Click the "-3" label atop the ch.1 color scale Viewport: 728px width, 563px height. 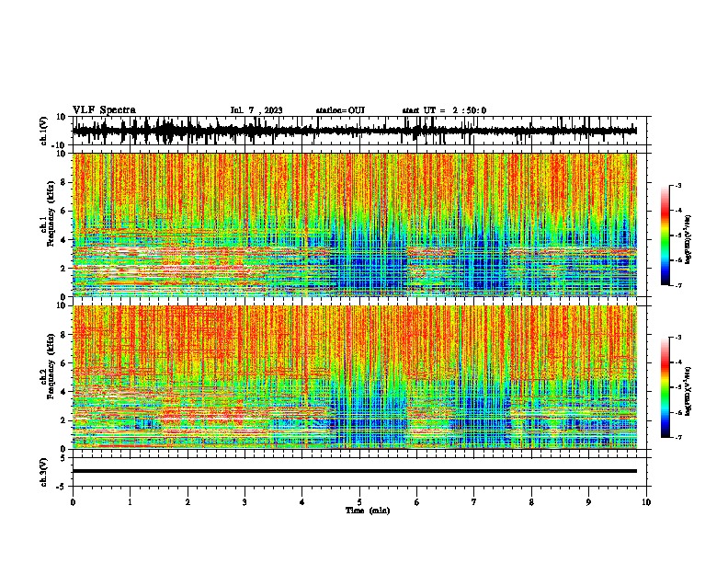click(678, 186)
